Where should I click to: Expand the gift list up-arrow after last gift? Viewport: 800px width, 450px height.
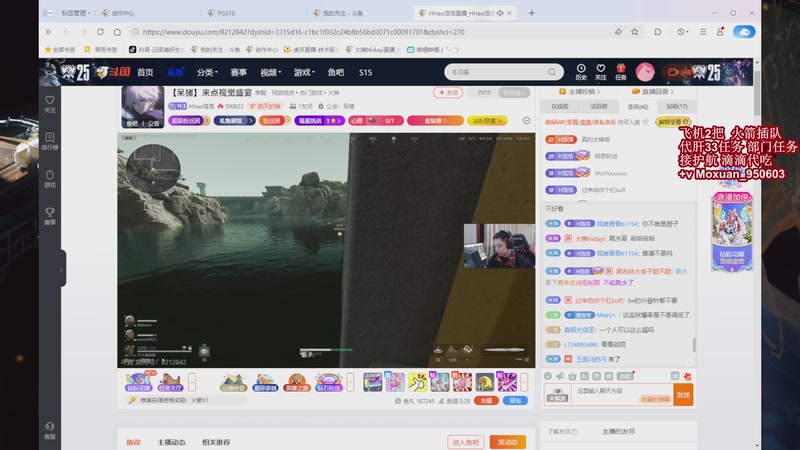point(524,382)
